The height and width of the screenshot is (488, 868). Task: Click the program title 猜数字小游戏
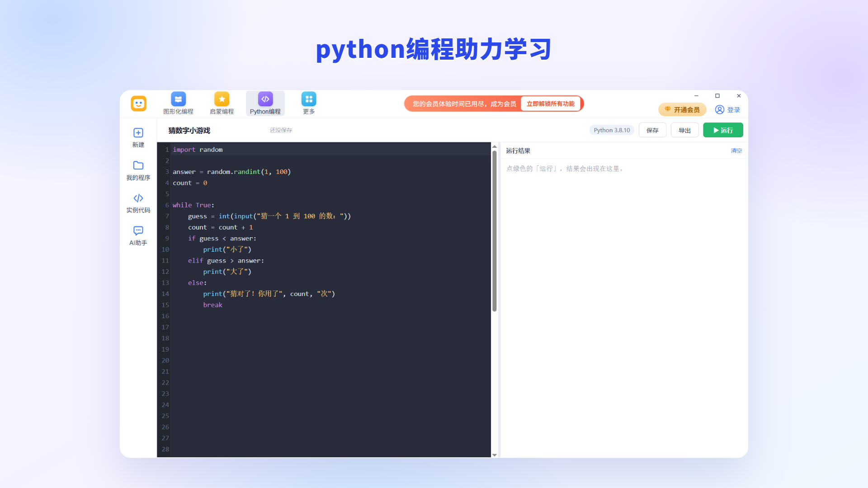(x=189, y=131)
